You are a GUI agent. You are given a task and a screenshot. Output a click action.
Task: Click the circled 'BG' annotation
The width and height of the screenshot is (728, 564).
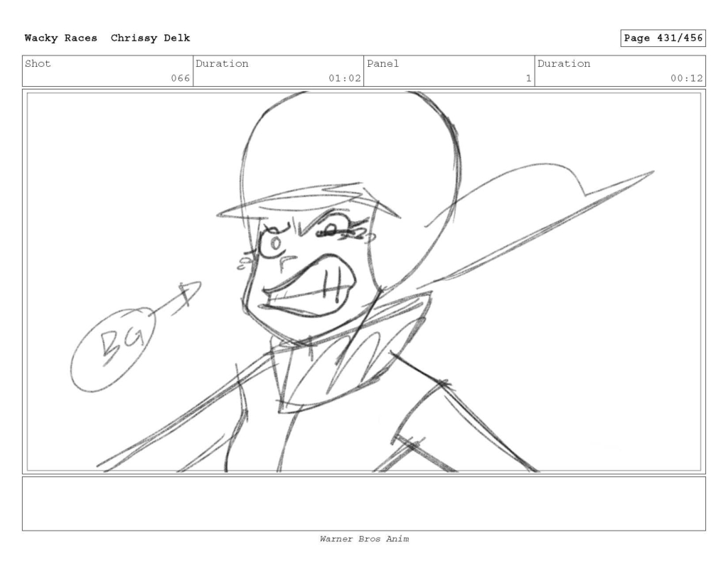(x=113, y=348)
